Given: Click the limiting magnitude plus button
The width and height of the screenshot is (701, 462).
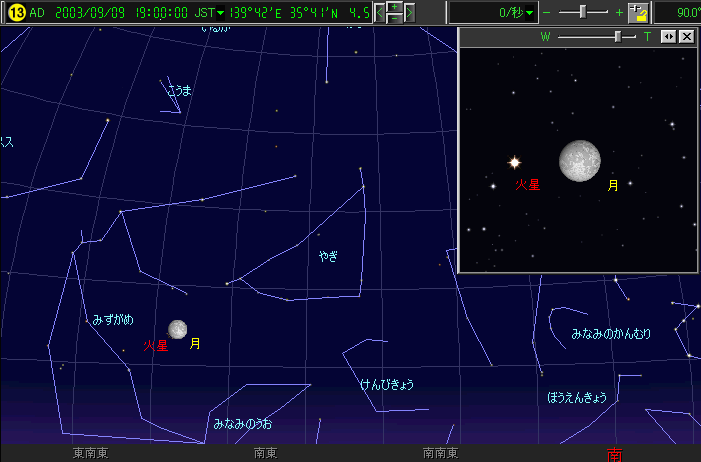Looking at the screenshot, I should [395, 7].
